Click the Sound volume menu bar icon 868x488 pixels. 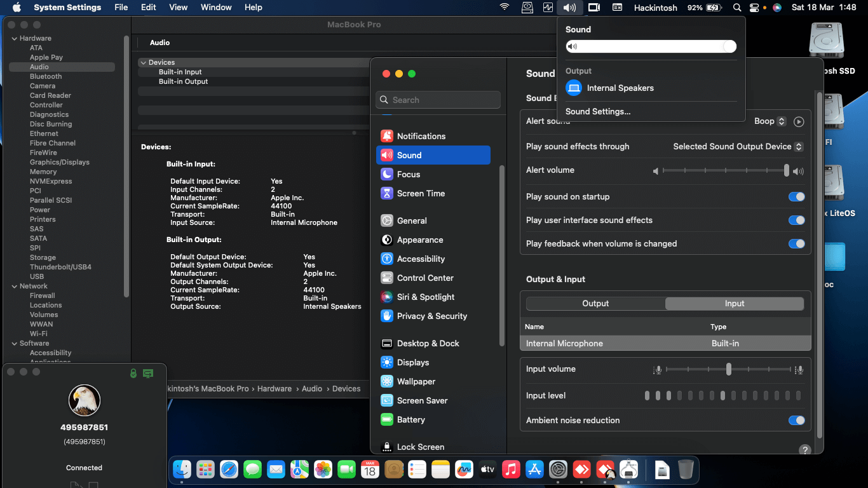[x=569, y=8]
